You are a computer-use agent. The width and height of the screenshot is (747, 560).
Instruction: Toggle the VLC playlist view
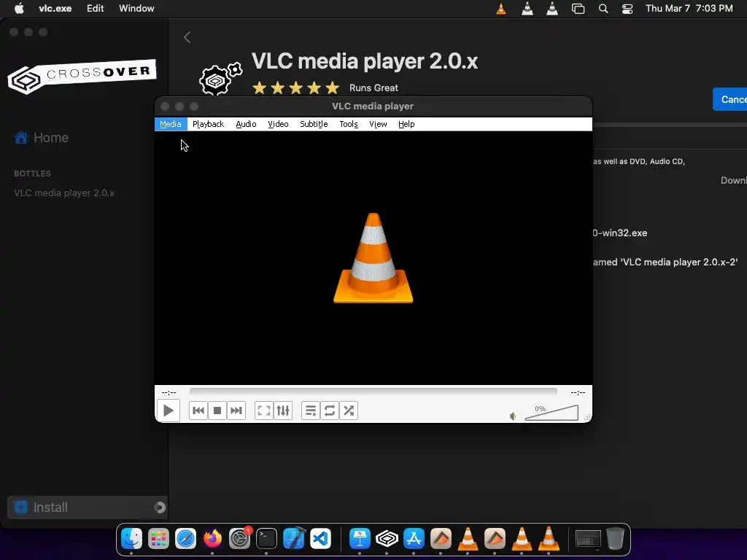click(311, 411)
